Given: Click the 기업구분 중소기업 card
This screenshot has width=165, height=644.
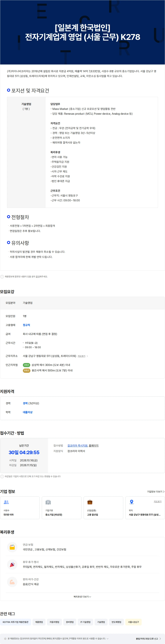Looking at the screenshot, I should point(62,507).
